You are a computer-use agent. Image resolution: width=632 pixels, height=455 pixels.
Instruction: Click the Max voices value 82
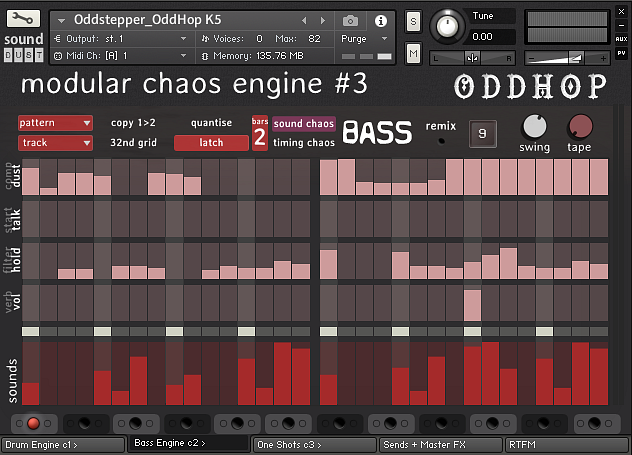point(314,39)
